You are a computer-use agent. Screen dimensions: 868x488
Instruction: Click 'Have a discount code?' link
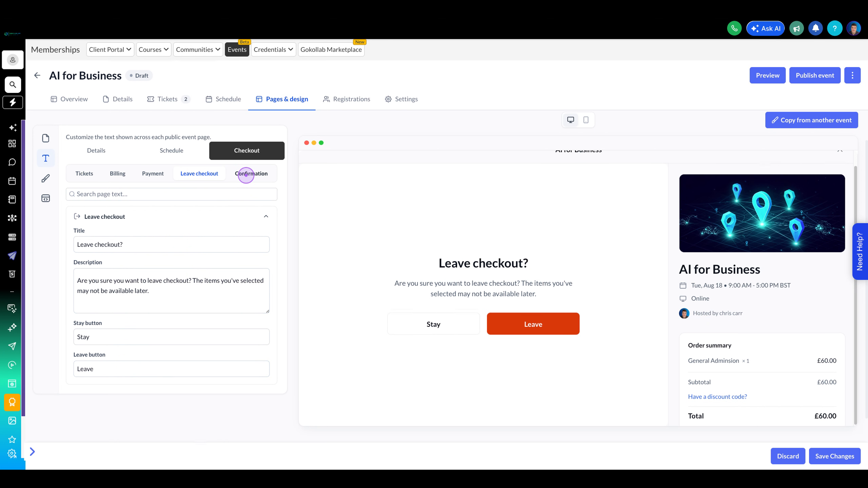click(x=717, y=396)
